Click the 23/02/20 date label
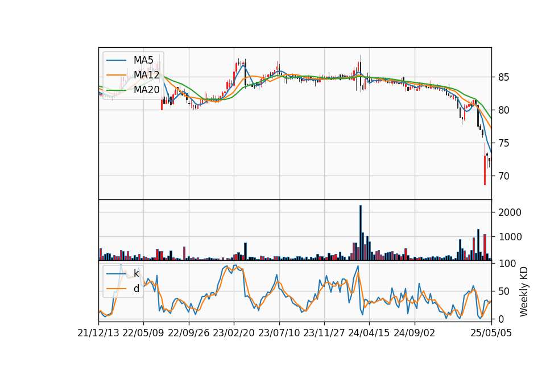This screenshot has height=392, width=546. point(234,333)
